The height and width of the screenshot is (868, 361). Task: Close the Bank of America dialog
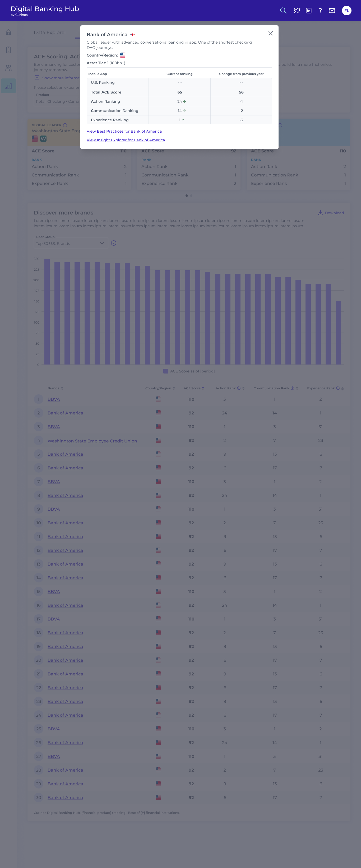pos(270,33)
